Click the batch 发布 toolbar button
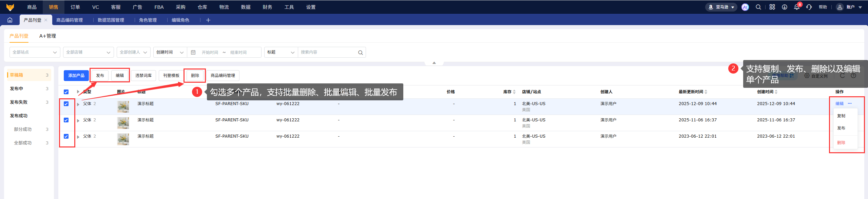 (x=100, y=76)
